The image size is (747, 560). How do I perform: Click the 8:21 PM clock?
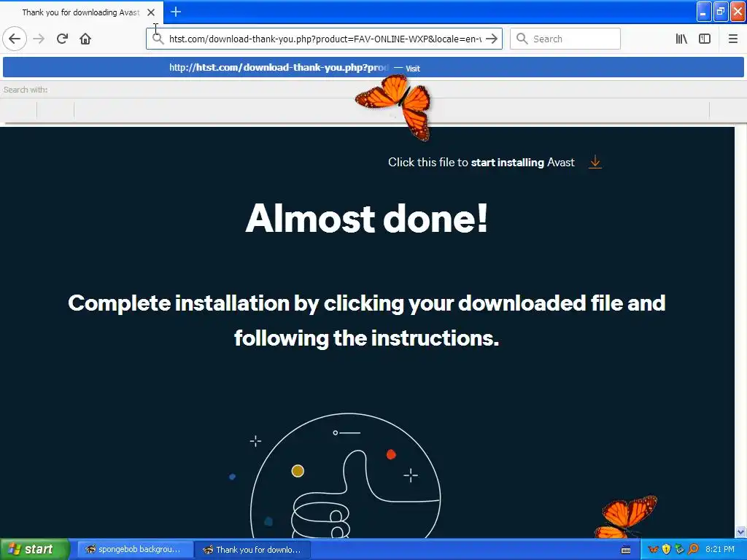click(x=720, y=549)
